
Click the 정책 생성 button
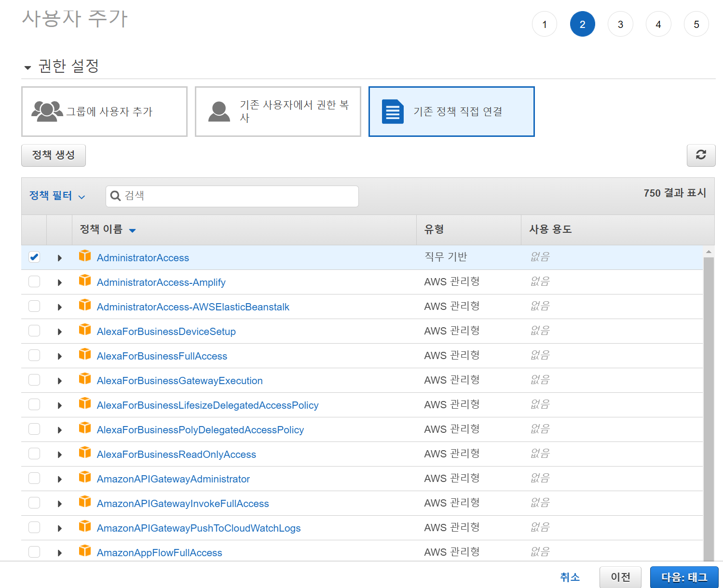click(54, 155)
